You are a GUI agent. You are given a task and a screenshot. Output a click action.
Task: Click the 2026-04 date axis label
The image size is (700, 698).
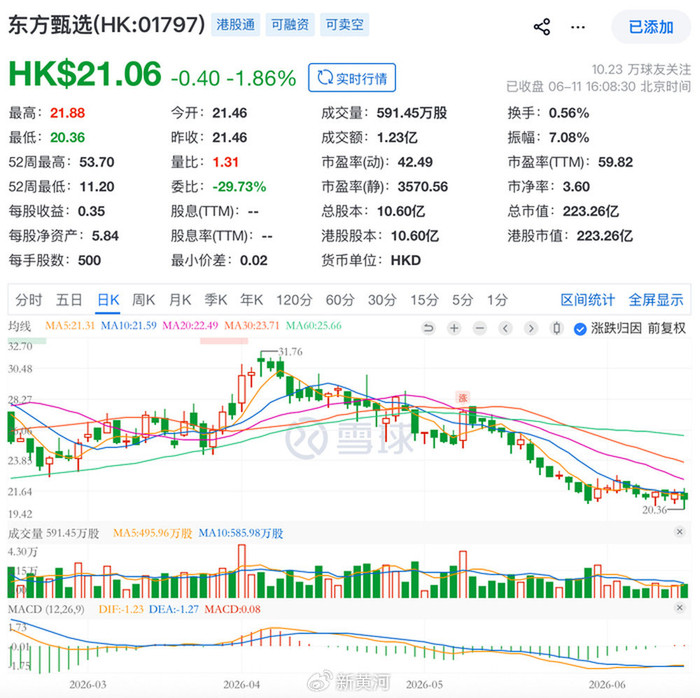pyautogui.click(x=242, y=684)
